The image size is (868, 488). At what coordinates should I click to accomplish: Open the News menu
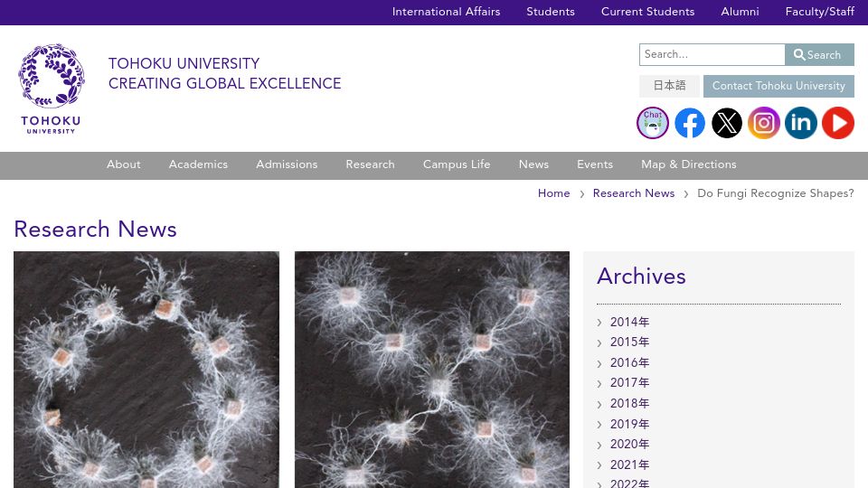point(533,164)
